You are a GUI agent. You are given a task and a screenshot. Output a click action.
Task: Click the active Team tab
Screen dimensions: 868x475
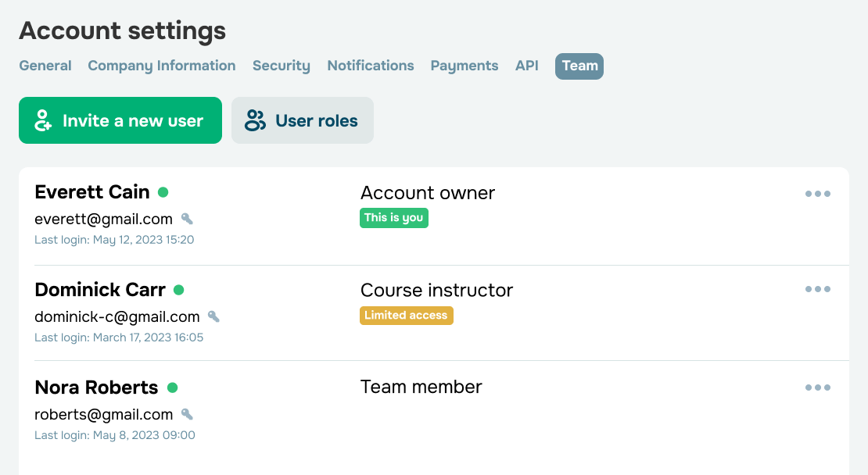pos(579,66)
